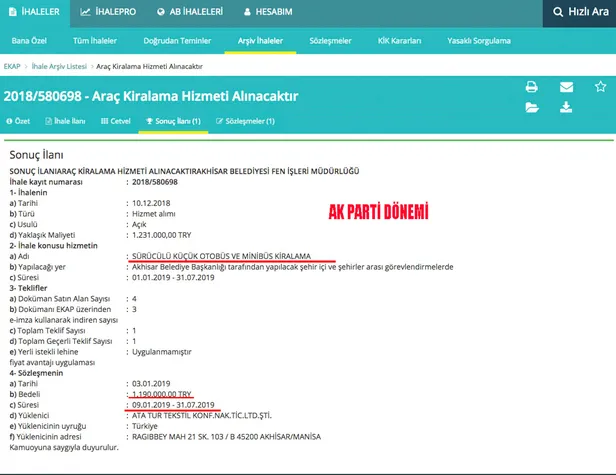Click the tender title 2018/580698 heading
The height and width of the screenshot is (475, 616).
click(x=151, y=96)
